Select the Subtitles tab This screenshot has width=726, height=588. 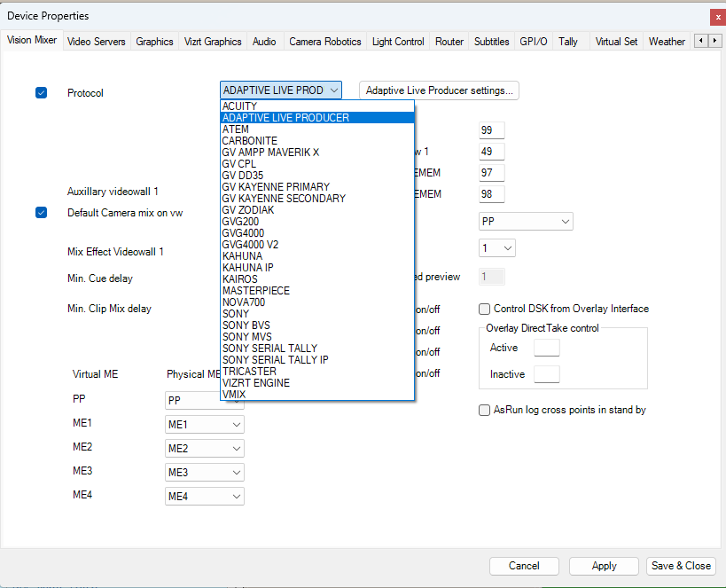coord(492,42)
